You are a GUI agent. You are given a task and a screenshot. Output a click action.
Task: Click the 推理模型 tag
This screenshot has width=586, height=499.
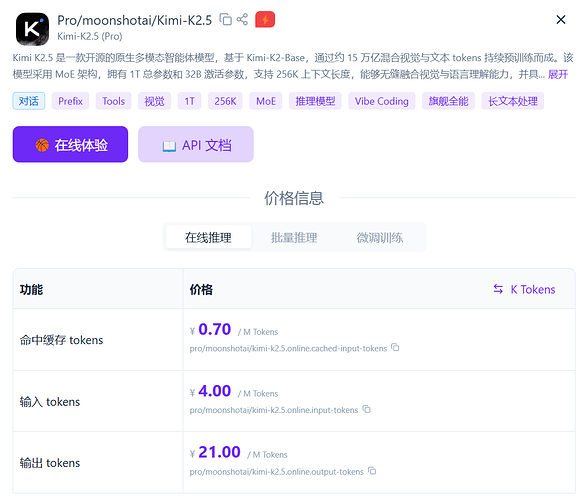pyautogui.click(x=315, y=101)
